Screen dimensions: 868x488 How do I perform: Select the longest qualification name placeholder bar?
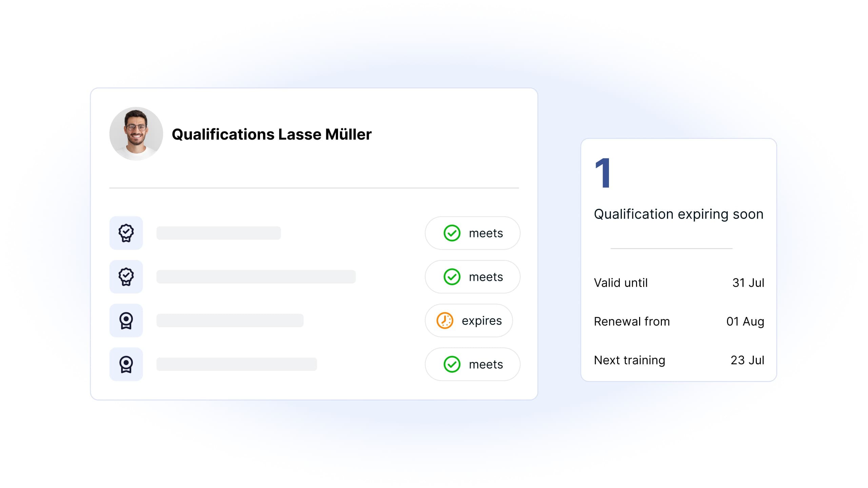tap(256, 277)
